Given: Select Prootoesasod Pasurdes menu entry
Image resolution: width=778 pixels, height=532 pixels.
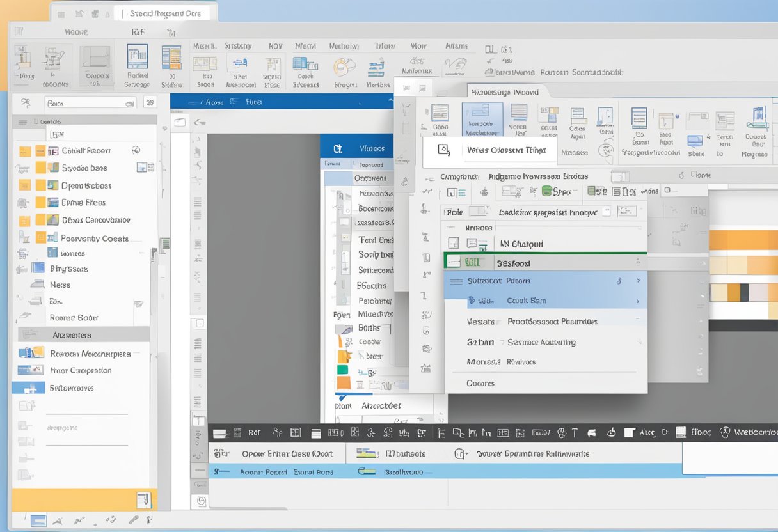Looking at the screenshot, I should click(552, 322).
